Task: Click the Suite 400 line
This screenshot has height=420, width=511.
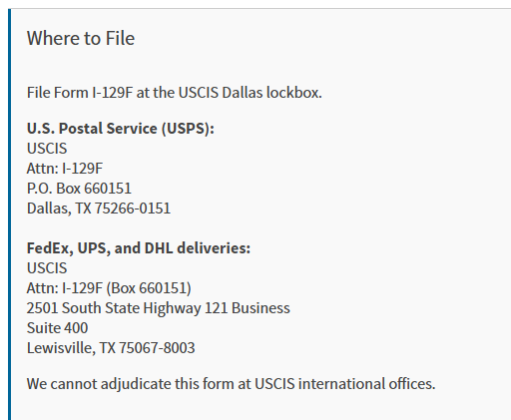Action: pos(57,328)
